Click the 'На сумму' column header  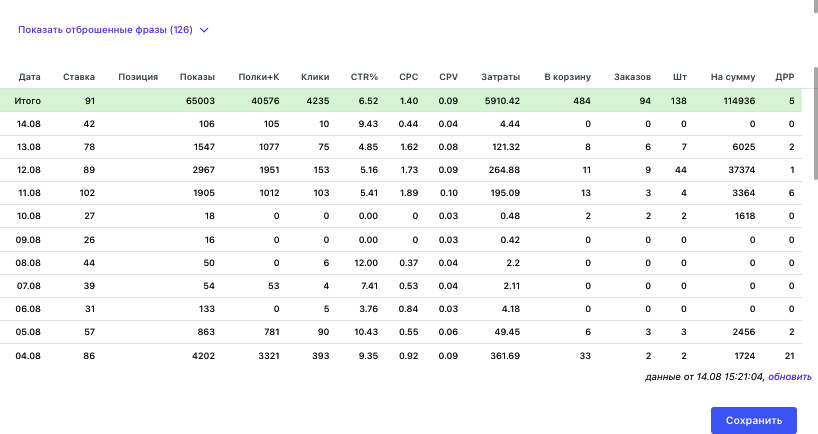point(733,77)
